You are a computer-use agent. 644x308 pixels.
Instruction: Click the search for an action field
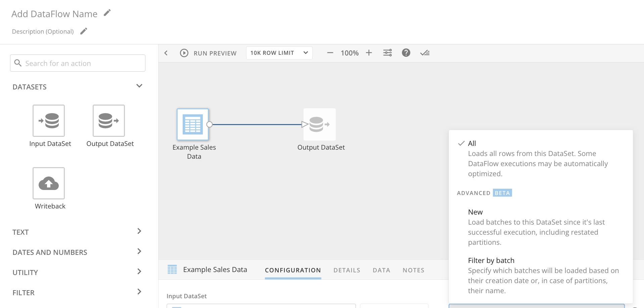[x=77, y=63]
